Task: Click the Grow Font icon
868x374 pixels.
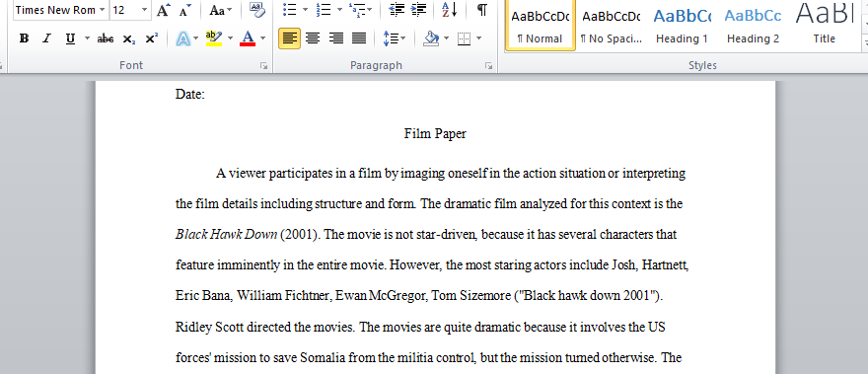Action: pyautogui.click(x=163, y=10)
